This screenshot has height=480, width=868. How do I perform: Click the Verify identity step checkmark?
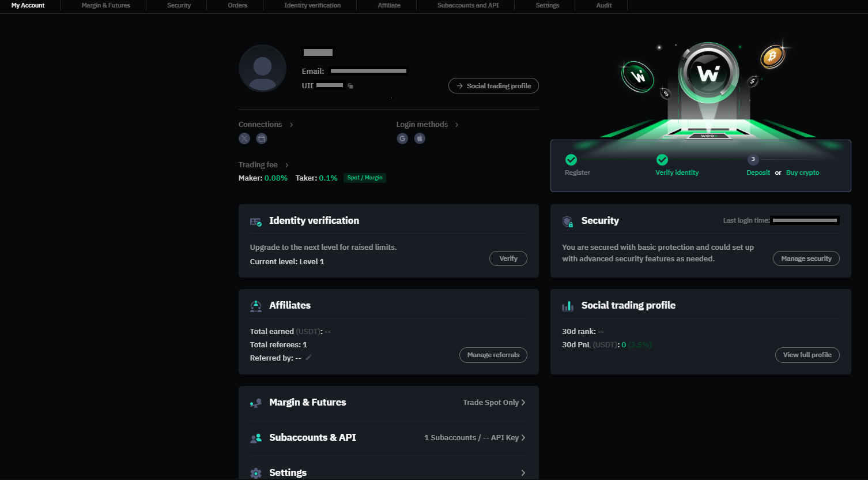[662, 160]
